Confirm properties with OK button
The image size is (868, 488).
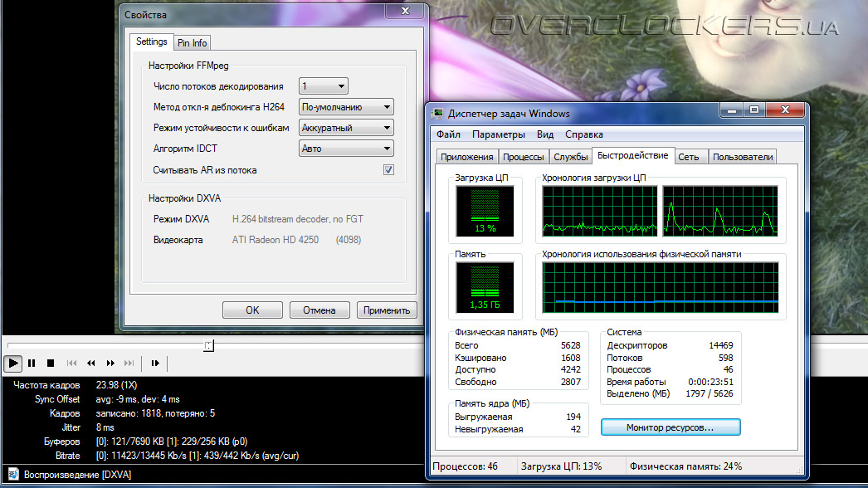252,310
